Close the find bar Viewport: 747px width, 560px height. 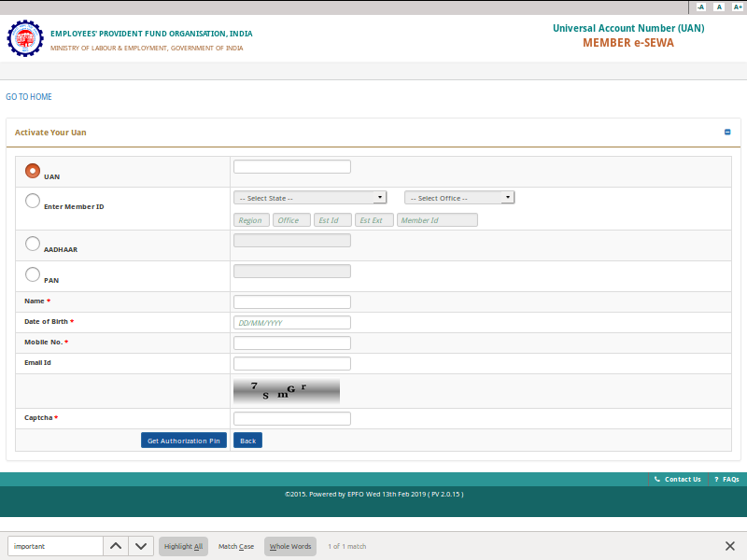(x=730, y=545)
